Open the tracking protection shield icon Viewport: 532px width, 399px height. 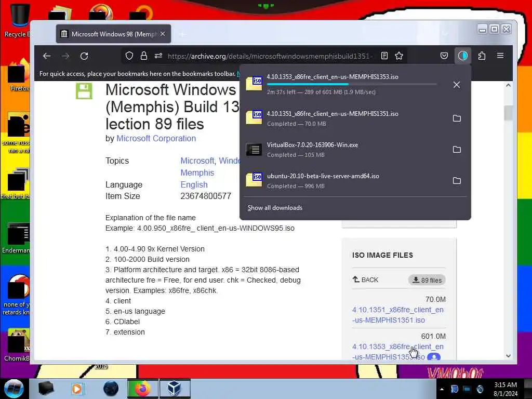(129, 56)
